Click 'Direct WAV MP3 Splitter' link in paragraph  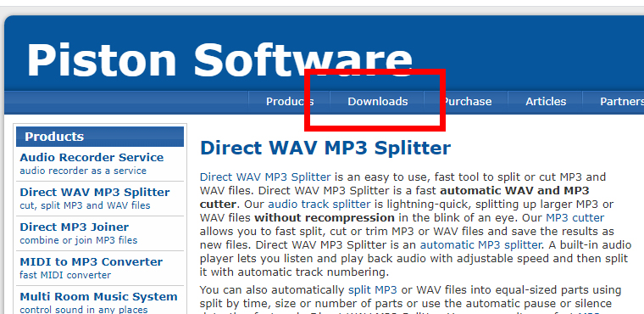(265, 177)
